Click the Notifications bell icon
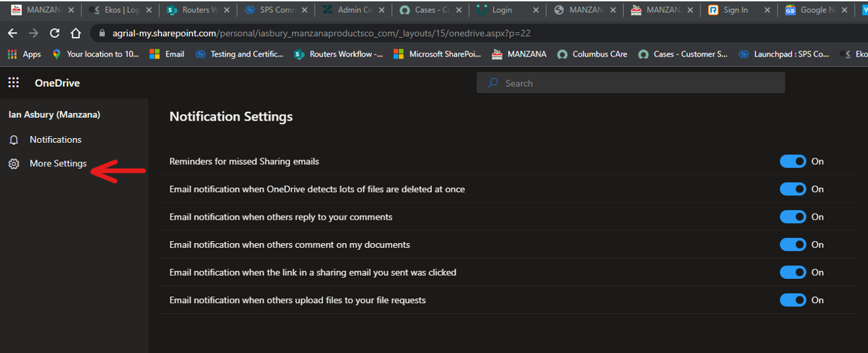 (x=14, y=140)
